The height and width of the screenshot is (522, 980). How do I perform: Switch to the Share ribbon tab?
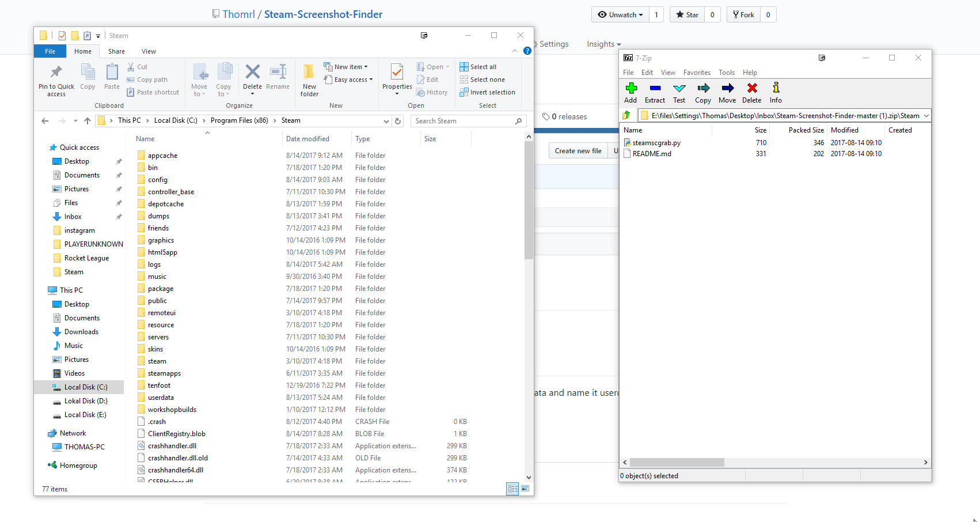point(116,51)
